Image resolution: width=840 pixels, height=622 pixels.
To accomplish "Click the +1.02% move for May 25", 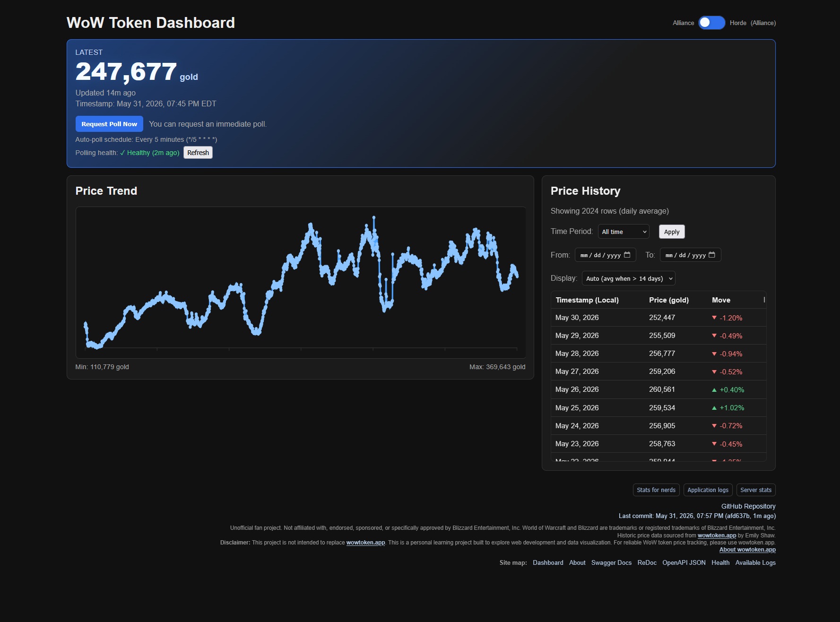I will point(728,408).
